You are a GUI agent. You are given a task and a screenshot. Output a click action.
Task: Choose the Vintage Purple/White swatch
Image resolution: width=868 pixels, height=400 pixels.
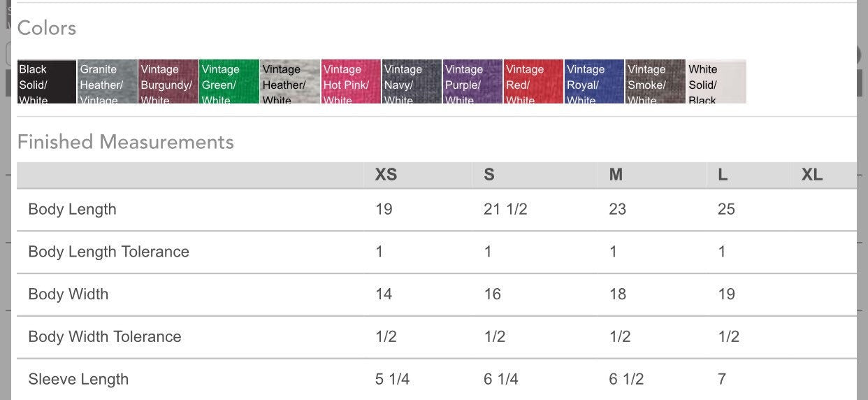point(472,81)
